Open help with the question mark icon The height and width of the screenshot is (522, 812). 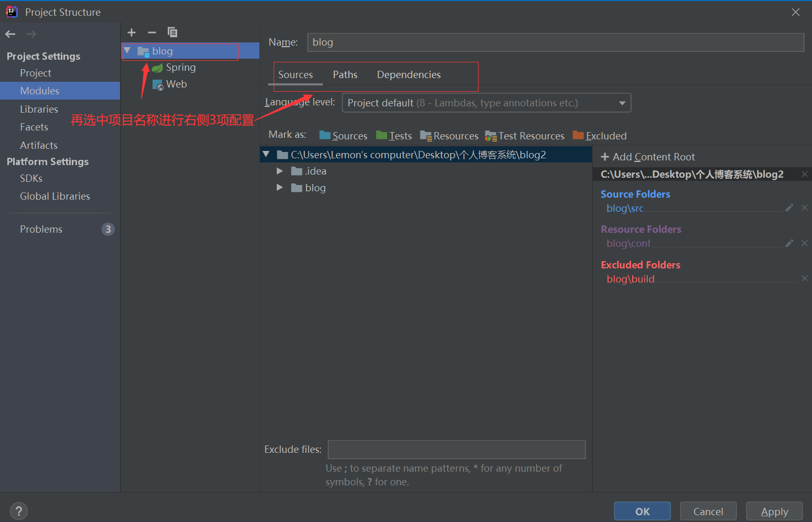[x=19, y=510]
